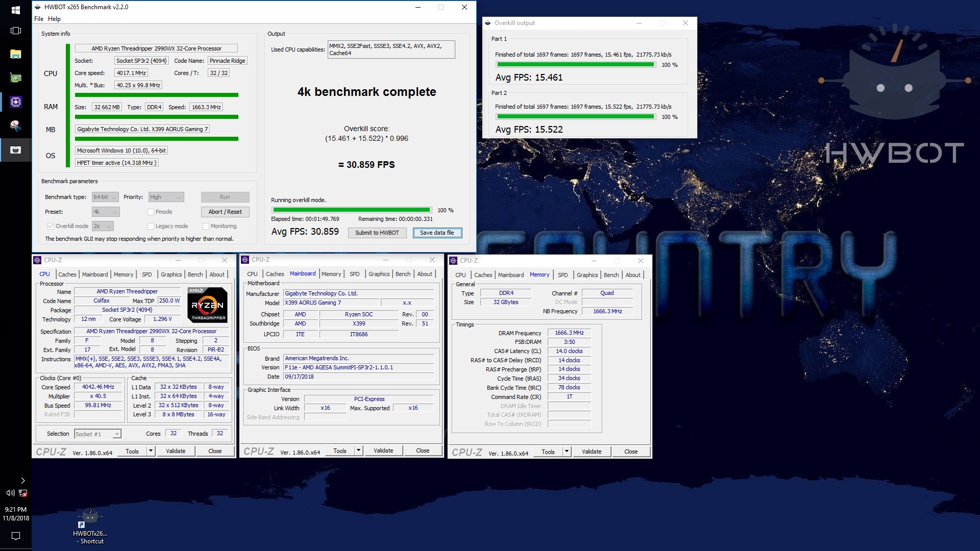Click the Part 2 overkill progress bar
Viewport: 980px width, 551px height.
tap(576, 117)
